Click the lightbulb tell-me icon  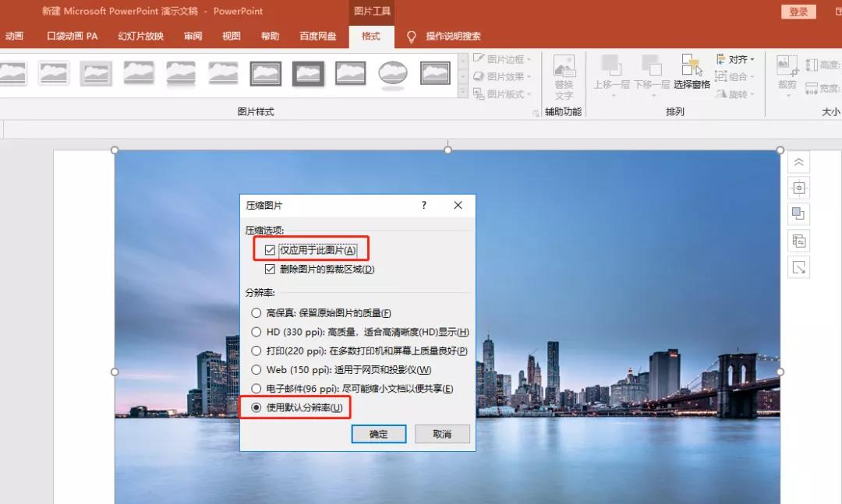click(412, 37)
